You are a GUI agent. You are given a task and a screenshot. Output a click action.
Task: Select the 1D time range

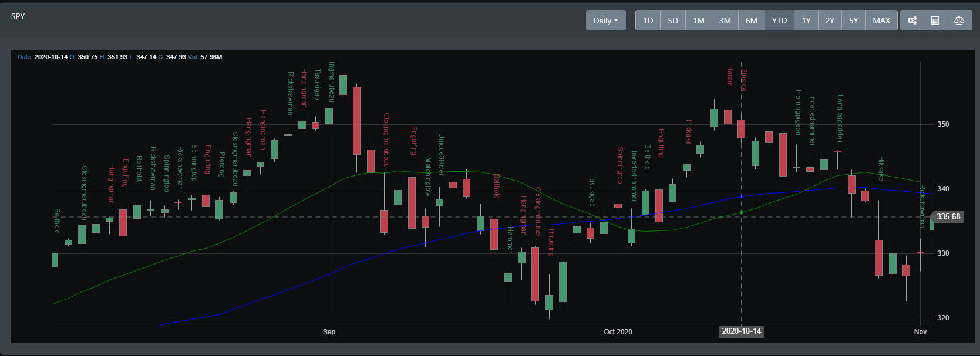coord(648,21)
